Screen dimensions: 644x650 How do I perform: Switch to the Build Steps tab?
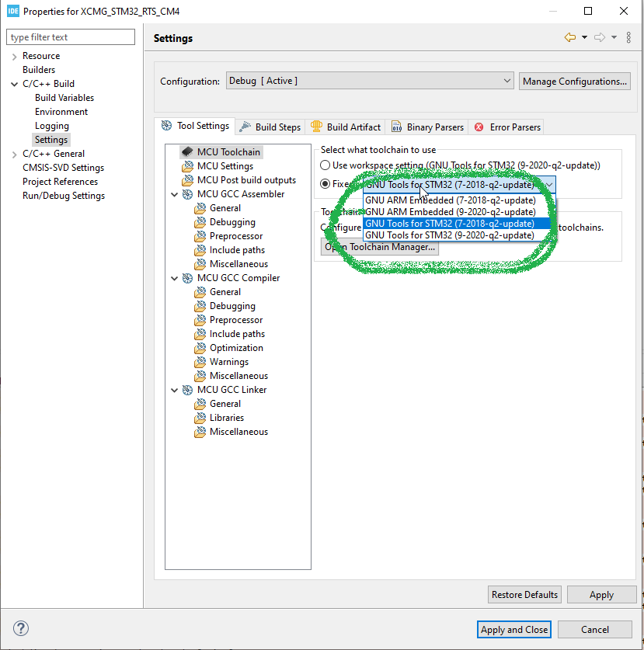click(x=270, y=127)
